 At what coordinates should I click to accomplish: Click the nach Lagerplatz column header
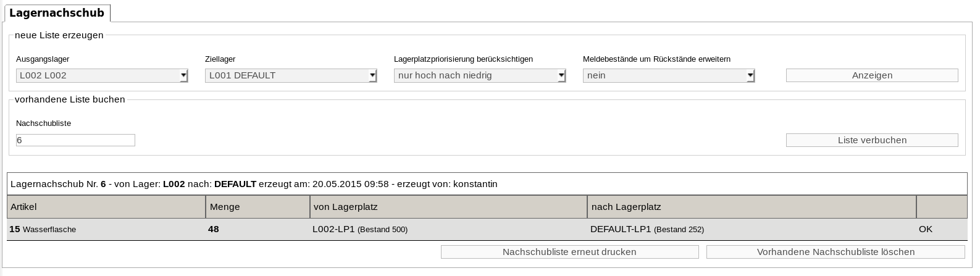tap(752, 207)
